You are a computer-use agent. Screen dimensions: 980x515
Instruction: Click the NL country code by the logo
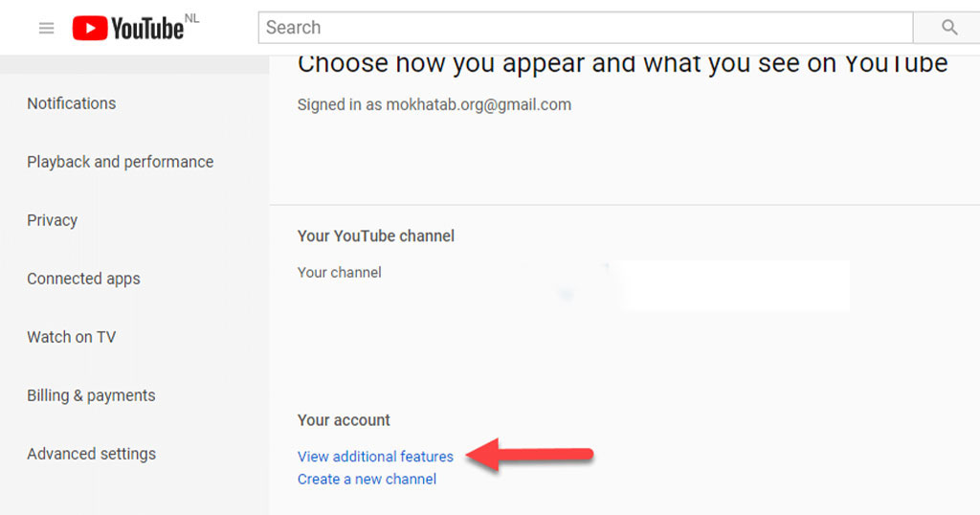(191, 19)
